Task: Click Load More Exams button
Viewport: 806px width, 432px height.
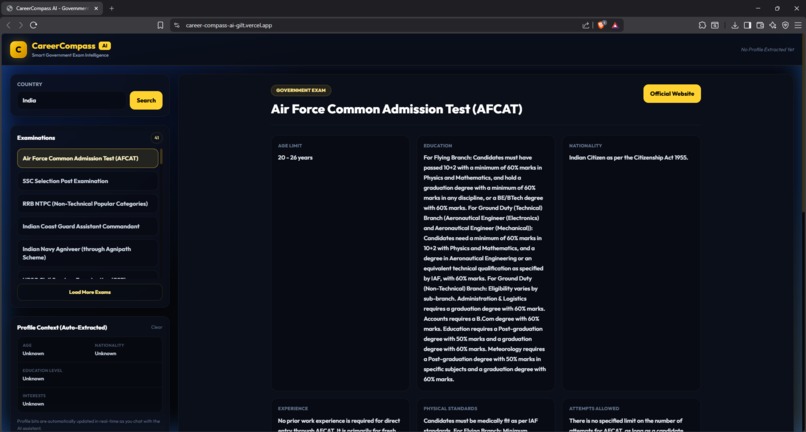Action: (x=89, y=292)
